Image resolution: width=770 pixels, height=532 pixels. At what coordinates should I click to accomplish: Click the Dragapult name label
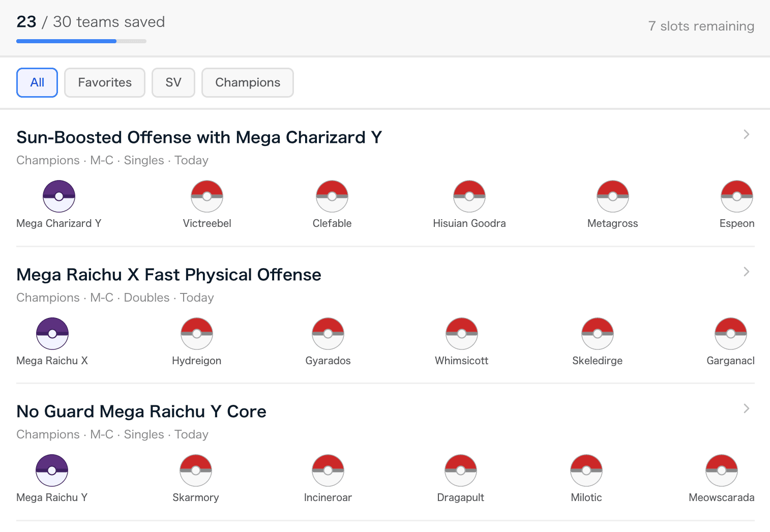(x=461, y=497)
